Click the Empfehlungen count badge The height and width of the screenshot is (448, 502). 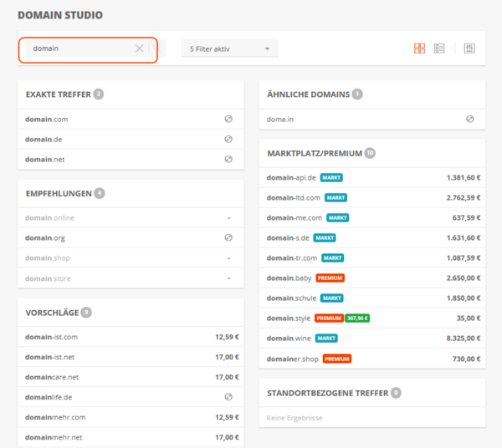[x=100, y=193]
